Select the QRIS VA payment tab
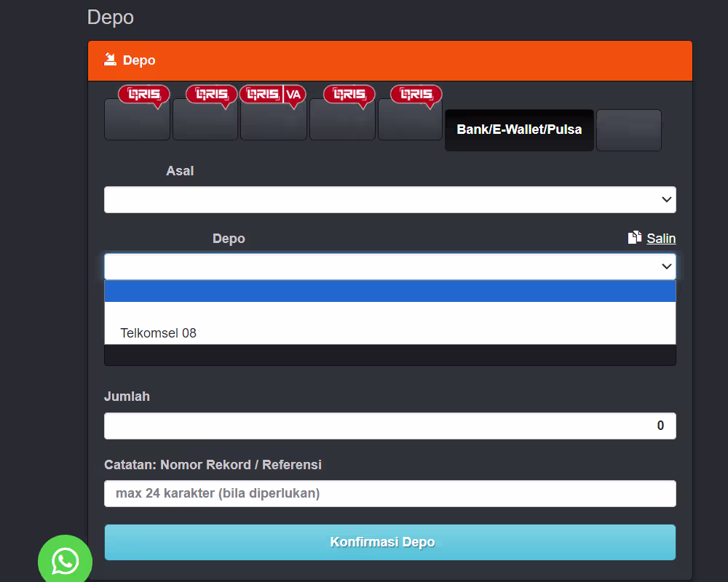 coord(274,119)
